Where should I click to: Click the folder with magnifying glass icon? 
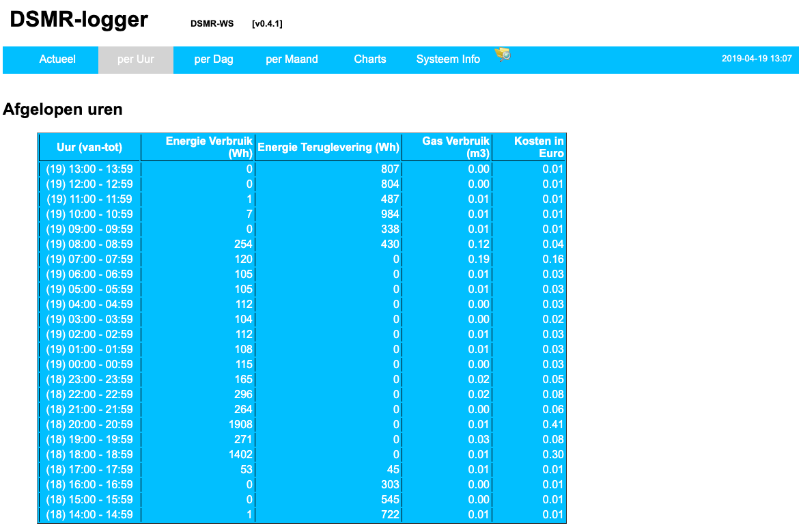(x=503, y=55)
